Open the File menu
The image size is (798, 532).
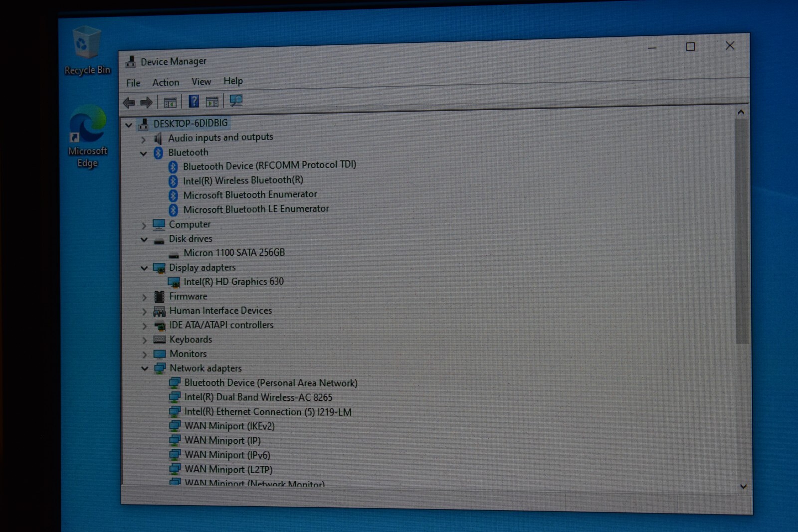coord(133,83)
